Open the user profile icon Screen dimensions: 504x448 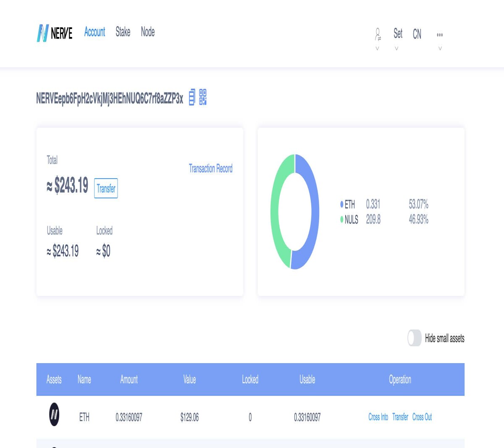click(378, 34)
